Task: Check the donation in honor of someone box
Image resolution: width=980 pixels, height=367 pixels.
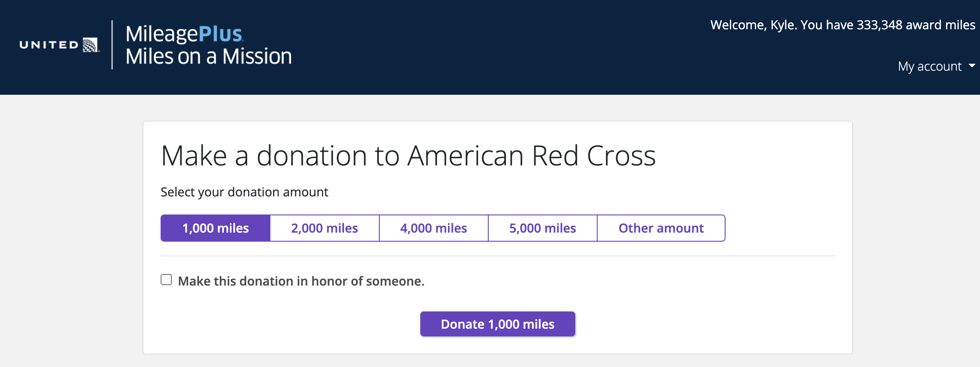Action: [x=166, y=280]
